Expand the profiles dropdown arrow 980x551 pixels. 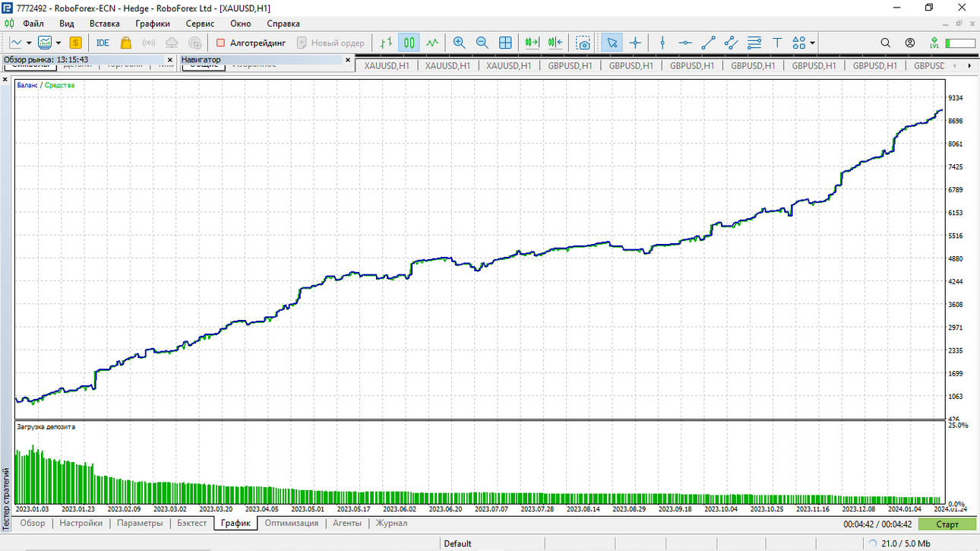pyautogui.click(x=58, y=43)
